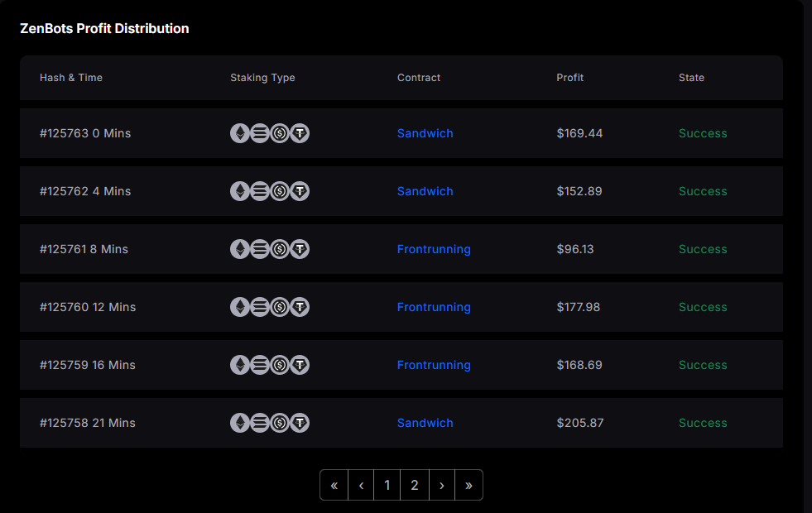Open the Sandwich contract for #125758
The height and width of the screenshot is (513, 812).
click(x=425, y=423)
